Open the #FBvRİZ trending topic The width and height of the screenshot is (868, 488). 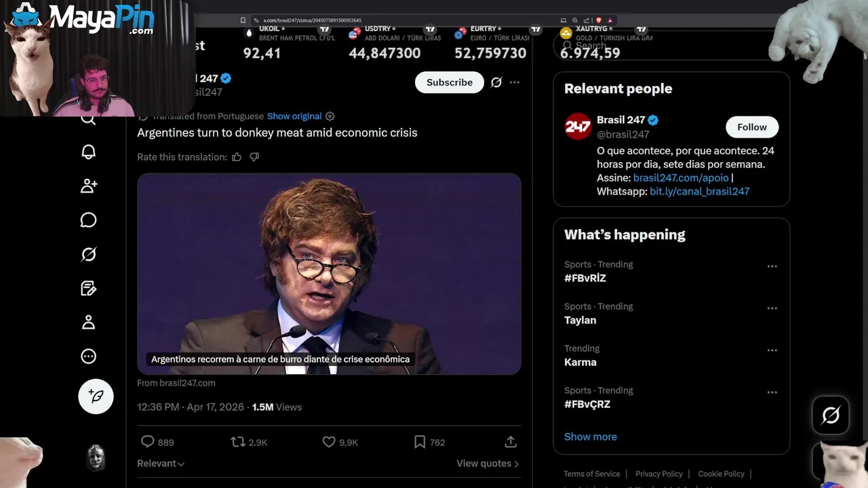tap(585, 278)
